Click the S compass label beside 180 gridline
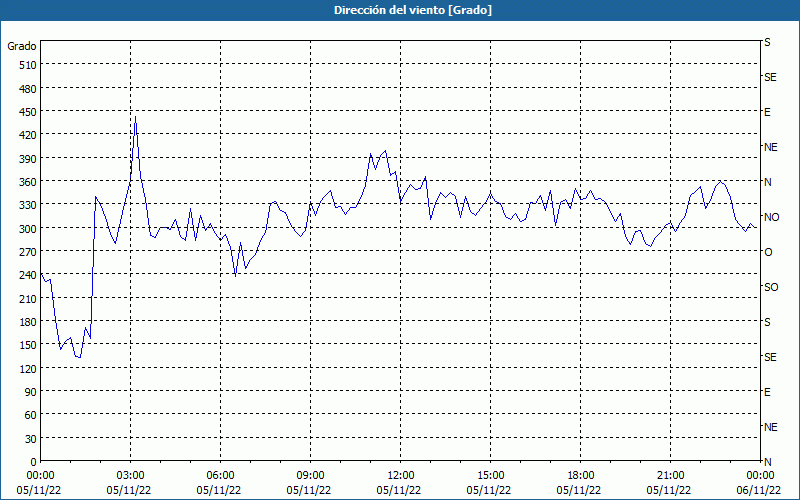The width and height of the screenshot is (800, 500). 767,322
